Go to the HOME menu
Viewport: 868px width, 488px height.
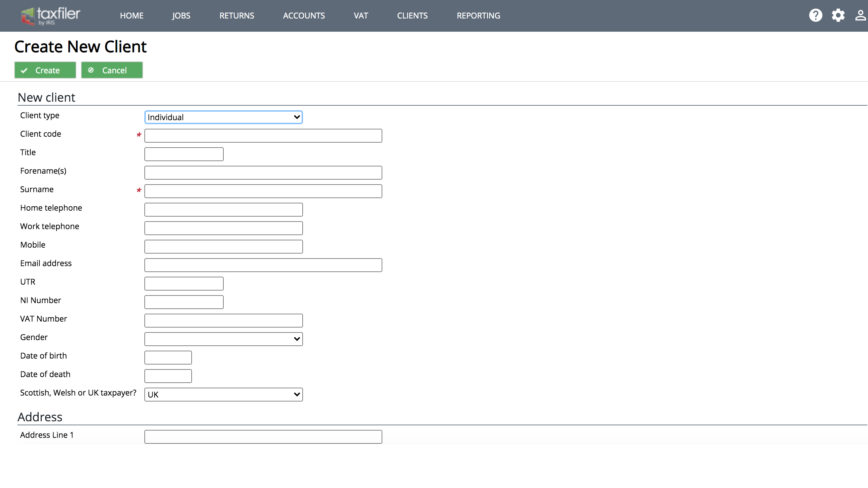(x=132, y=16)
